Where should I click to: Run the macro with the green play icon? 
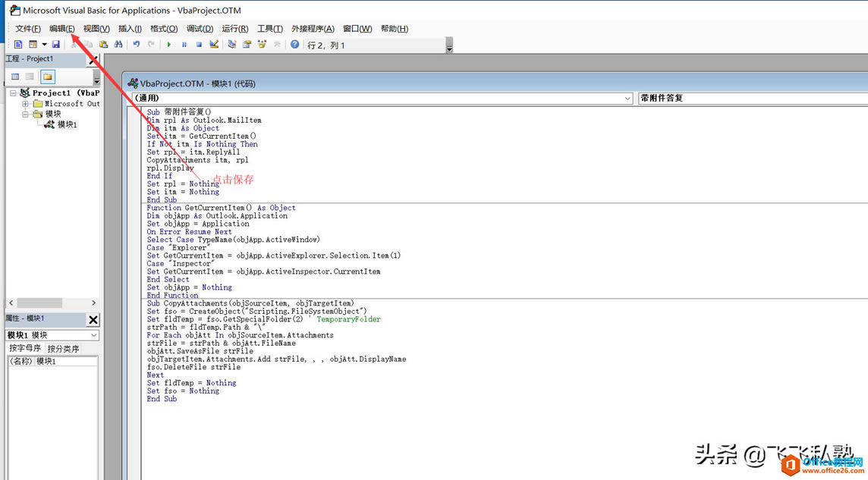[168, 45]
